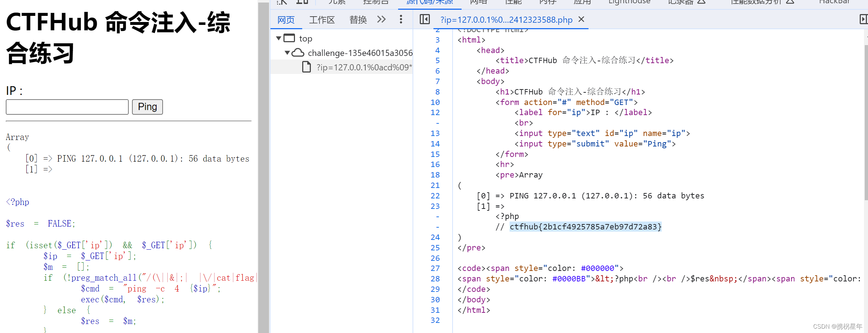
Task: Select the challenge-135e46015a3056 tree row
Action: coord(342,53)
